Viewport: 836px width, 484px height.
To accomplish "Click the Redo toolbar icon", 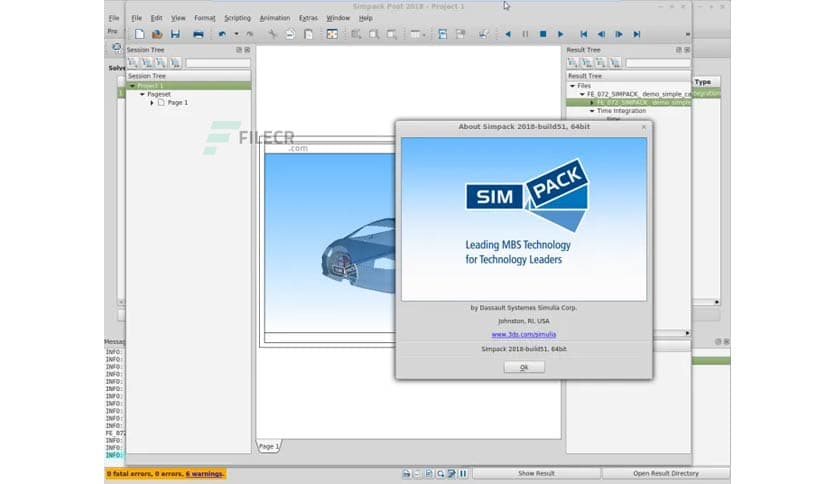I will tap(250, 34).
